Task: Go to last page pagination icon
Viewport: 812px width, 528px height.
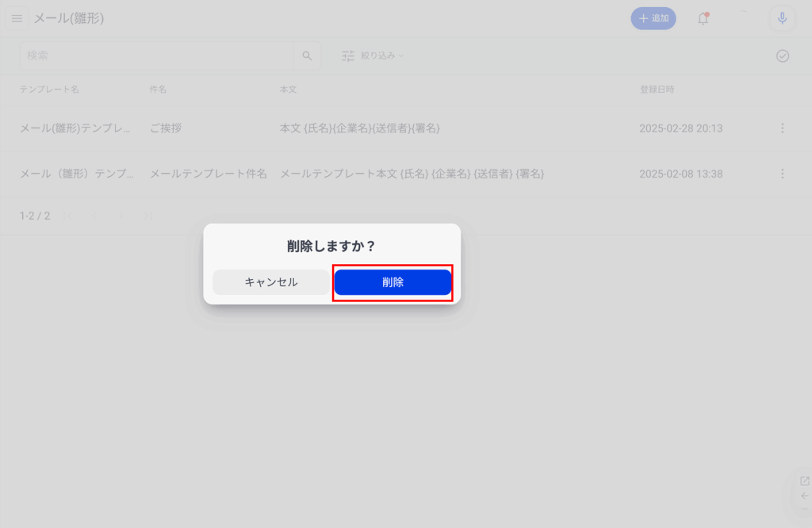Action: (x=147, y=216)
